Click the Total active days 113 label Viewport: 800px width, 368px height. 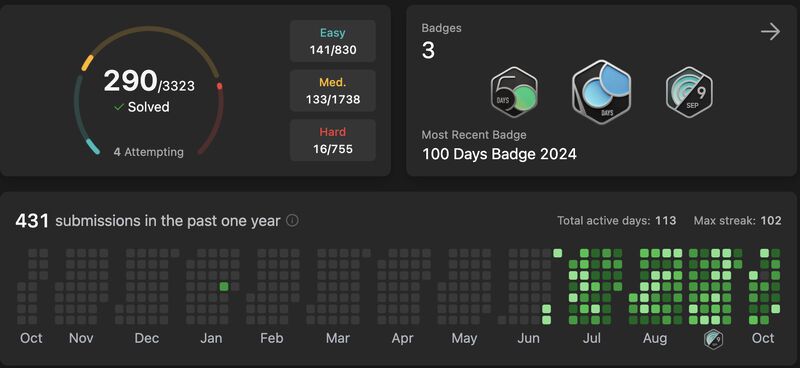tap(616, 220)
